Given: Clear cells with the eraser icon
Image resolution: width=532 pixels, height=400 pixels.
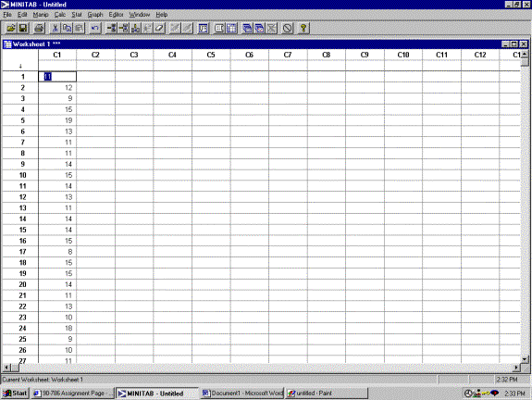Looking at the screenshot, I should [x=159, y=28].
